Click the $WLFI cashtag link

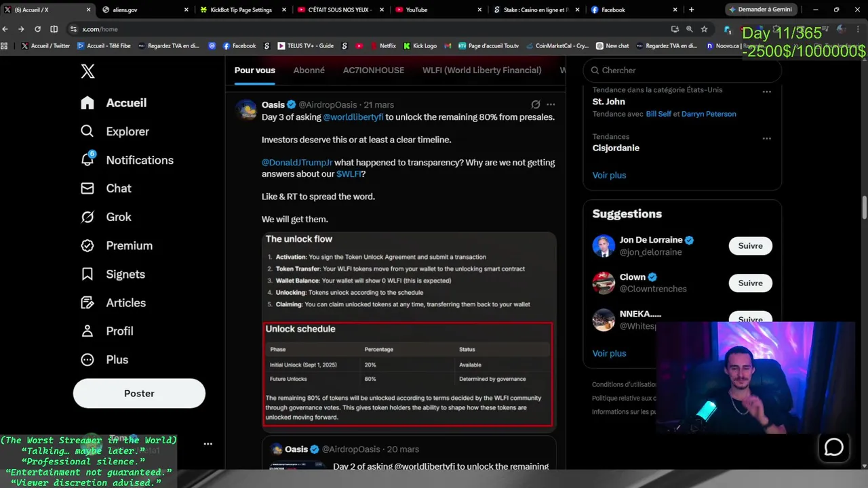tap(349, 174)
